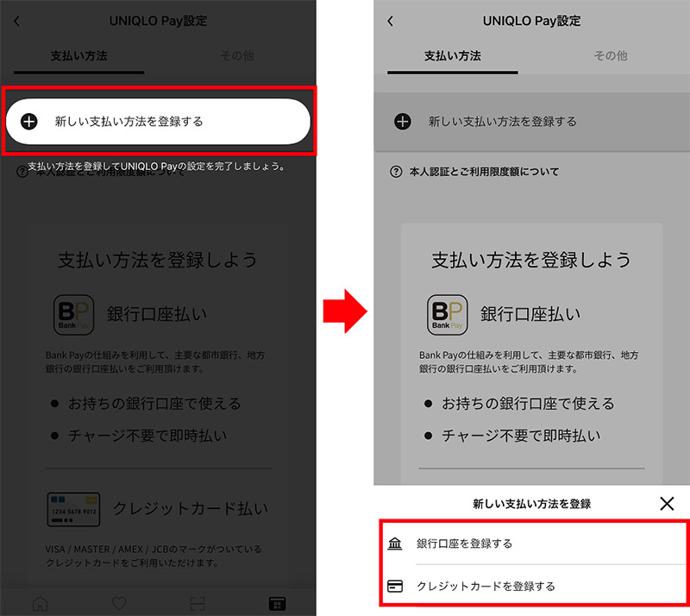
Task: Open the 本人認証とご利用限度額について link on right screen
Action: 484,172
